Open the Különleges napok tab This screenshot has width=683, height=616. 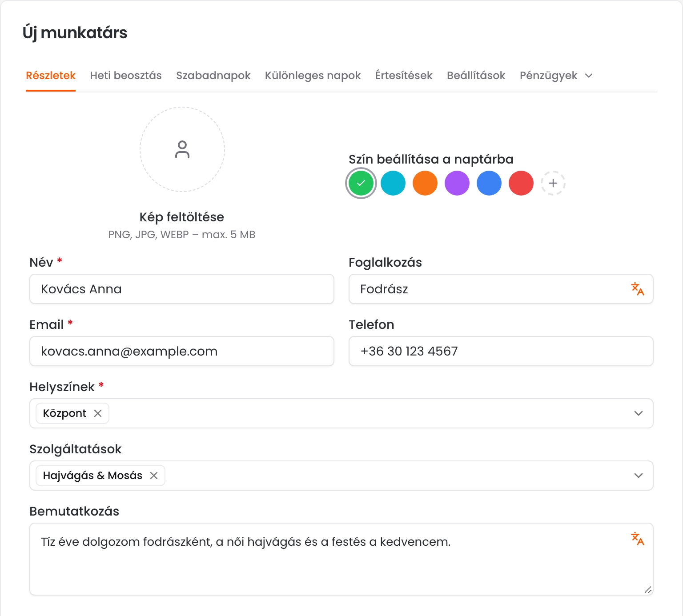pyautogui.click(x=313, y=76)
